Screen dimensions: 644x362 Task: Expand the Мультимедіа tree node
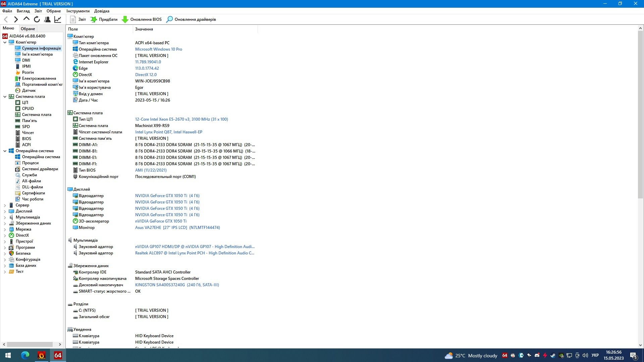[5, 217]
